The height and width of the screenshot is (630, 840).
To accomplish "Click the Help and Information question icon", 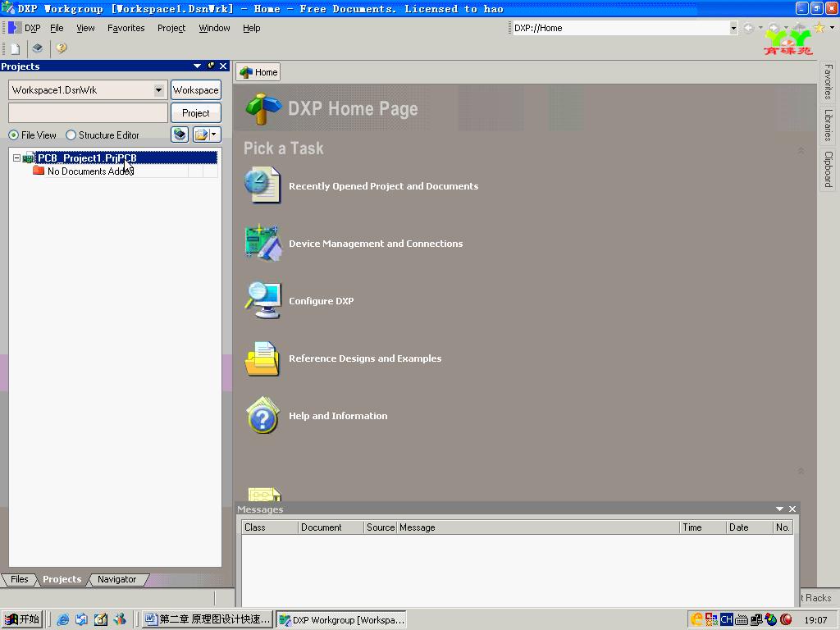I will [263, 416].
